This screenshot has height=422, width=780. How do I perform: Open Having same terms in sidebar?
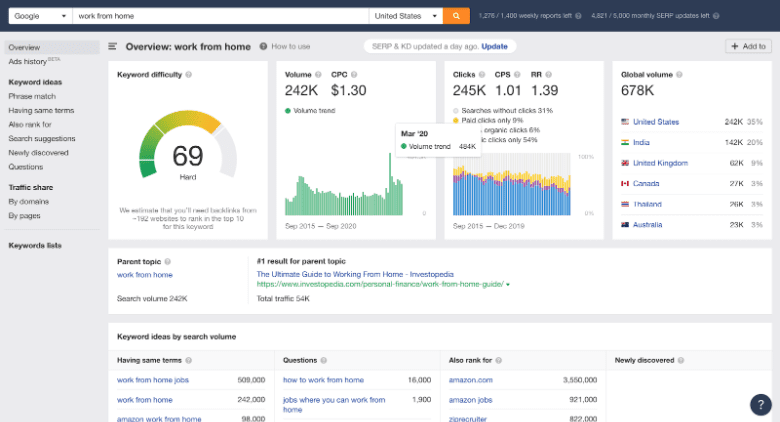(41, 110)
